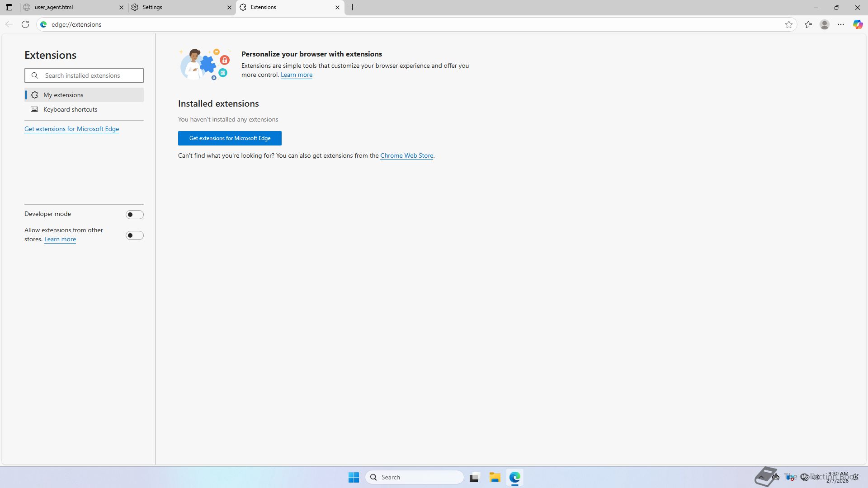Close the Extensions tab

[337, 7]
